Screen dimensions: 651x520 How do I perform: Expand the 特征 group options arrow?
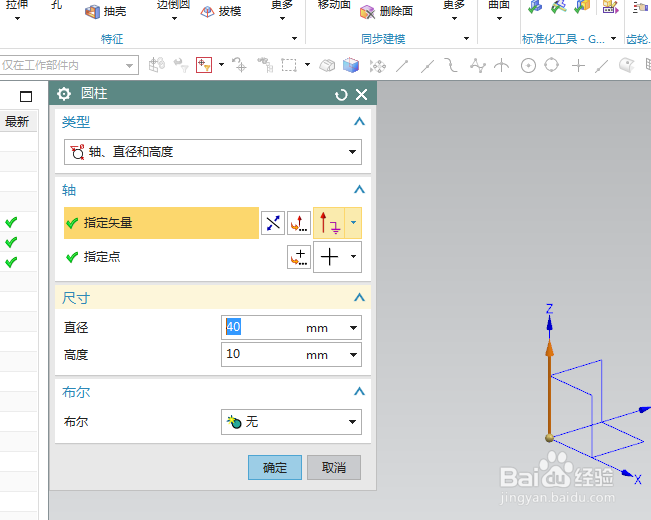pos(294,39)
